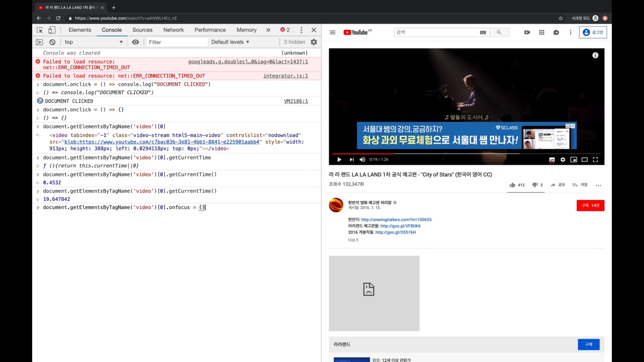Screen dimensions: 644x362
Task: Click the console value 0.4532
Action: [x=52, y=182]
